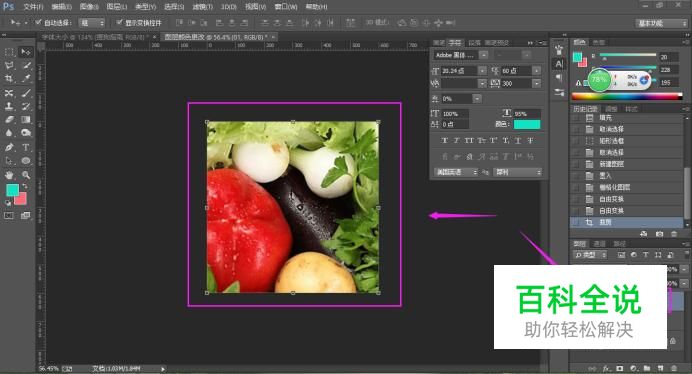
Task: Select the Zoom tool
Action: coord(26,175)
